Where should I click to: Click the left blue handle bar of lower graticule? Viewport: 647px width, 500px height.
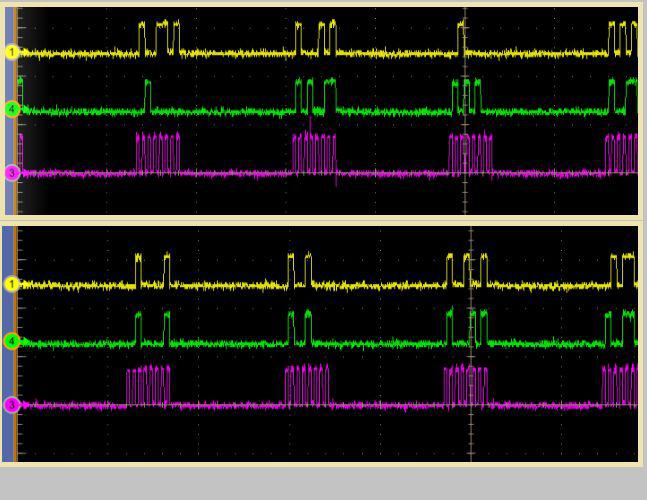(x=7, y=344)
